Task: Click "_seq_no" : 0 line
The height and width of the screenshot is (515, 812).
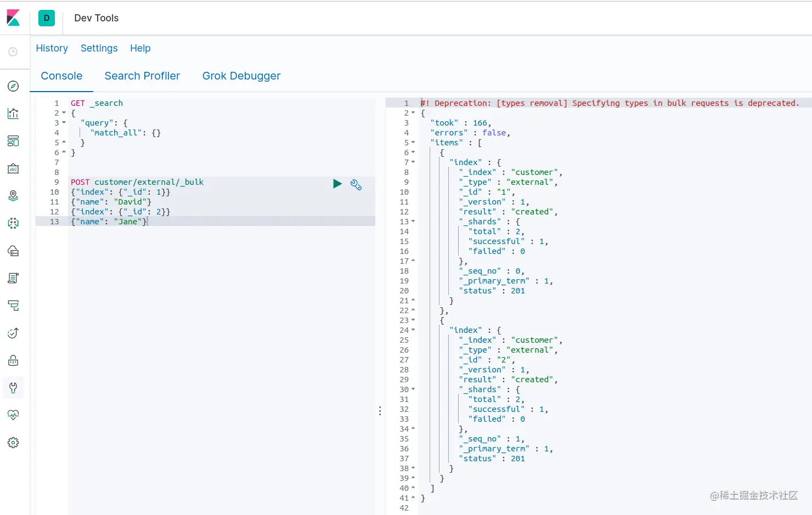Action: tap(492, 271)
